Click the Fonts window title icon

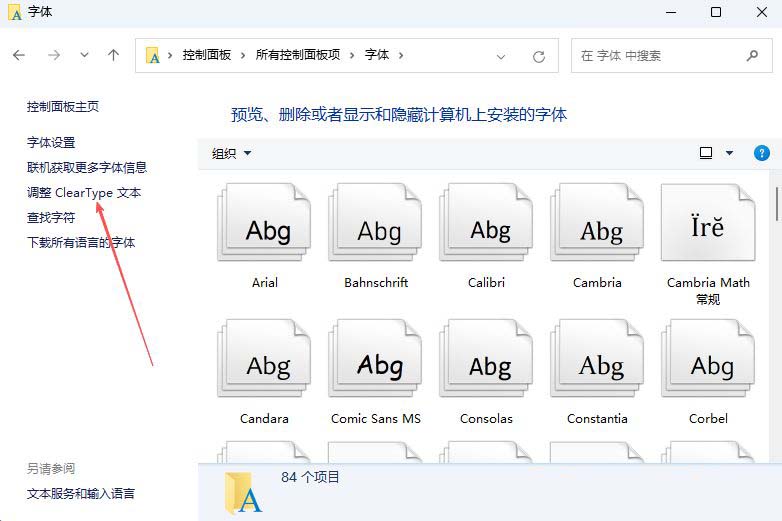[x=15, y=12]
